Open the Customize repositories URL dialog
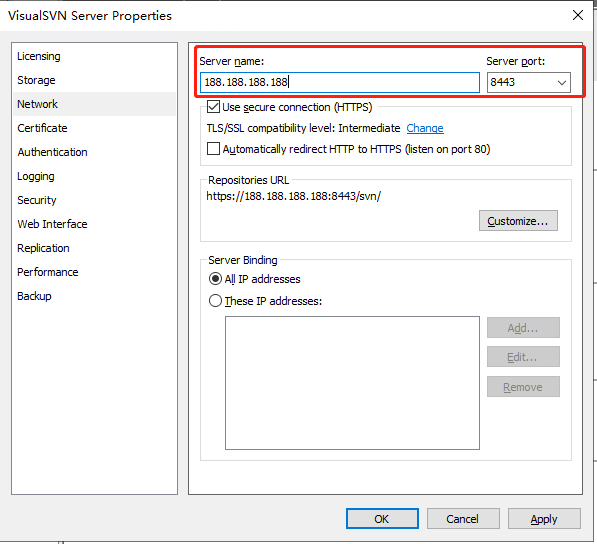Screen dimensions: 597x544 click(x=518, y=221)
